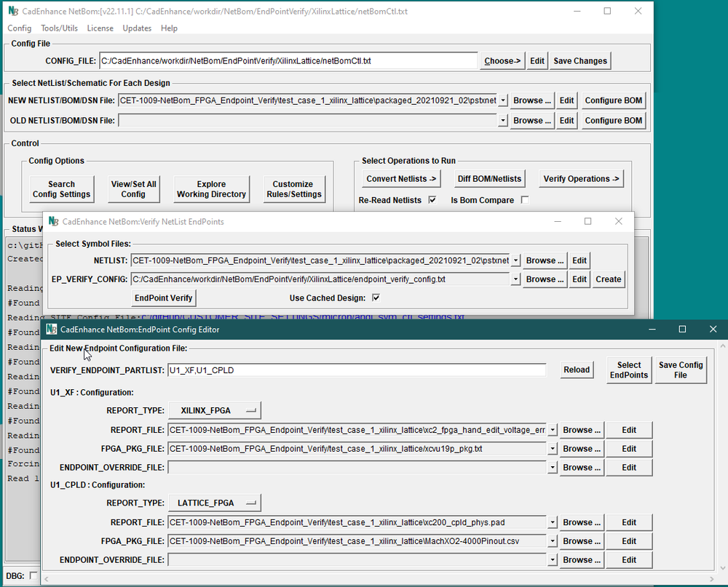
Task: Minimize Verify NetList EndPoints window
Action: pyautogui.click(x=558, y=221)
